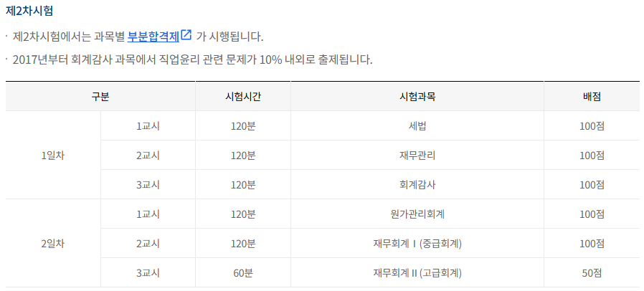Click the 재무회계 I (중급회계) cell

point(417,243)
